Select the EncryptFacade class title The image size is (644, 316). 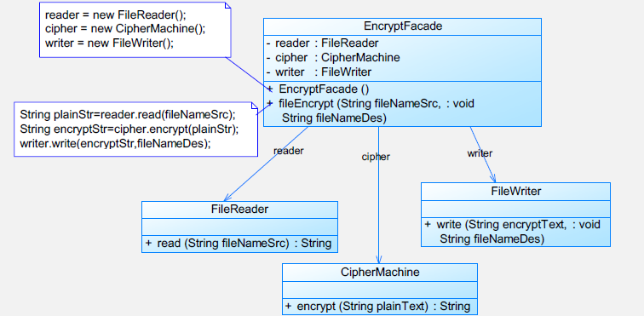click(402, 26)
